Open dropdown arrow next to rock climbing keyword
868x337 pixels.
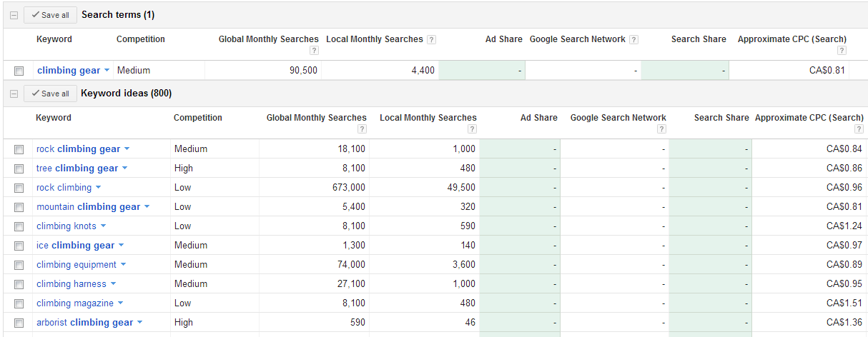coord(98,188)
